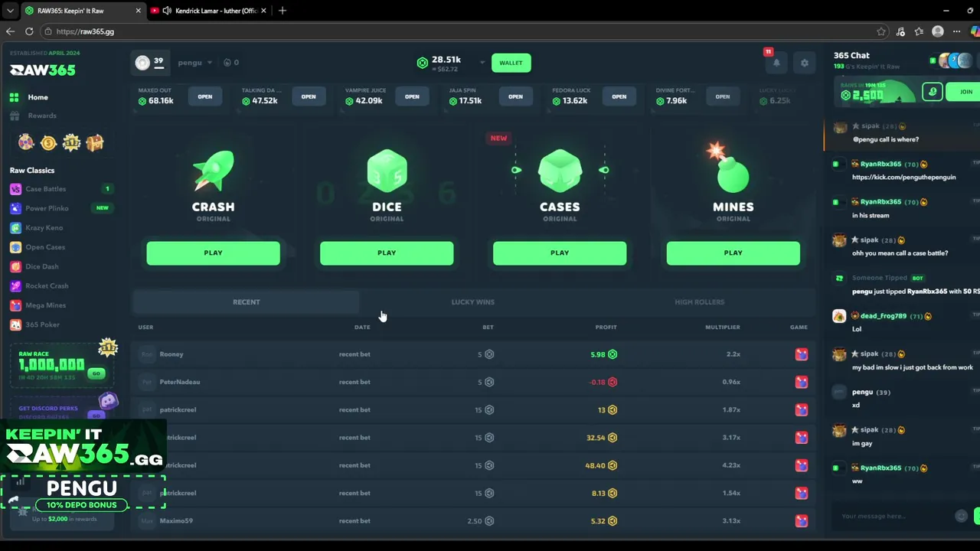Play the Mines original game
Viewport: 980px width, 551px height.
733,253
